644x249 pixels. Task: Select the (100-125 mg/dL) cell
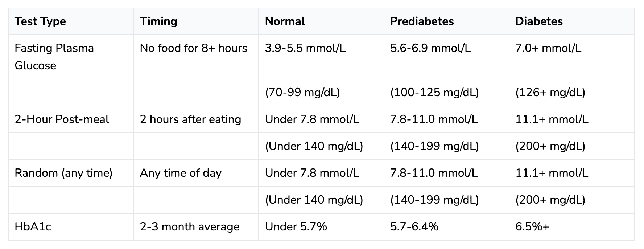click(434, 93)
